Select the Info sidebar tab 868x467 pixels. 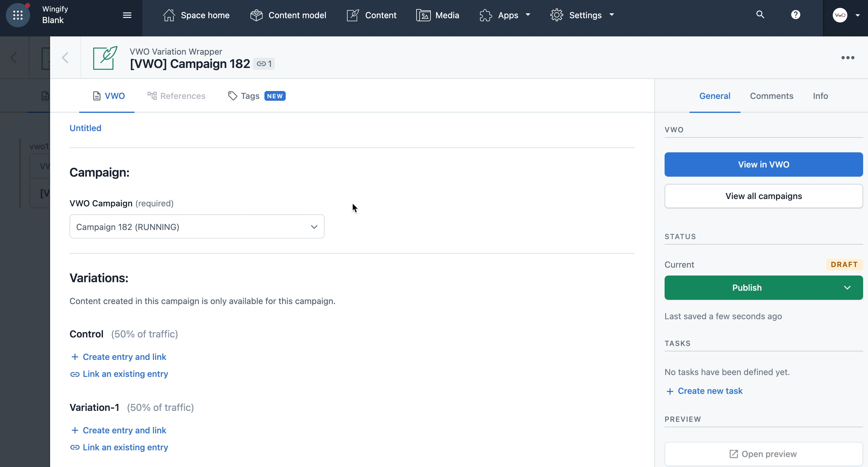tap(820, 96)
